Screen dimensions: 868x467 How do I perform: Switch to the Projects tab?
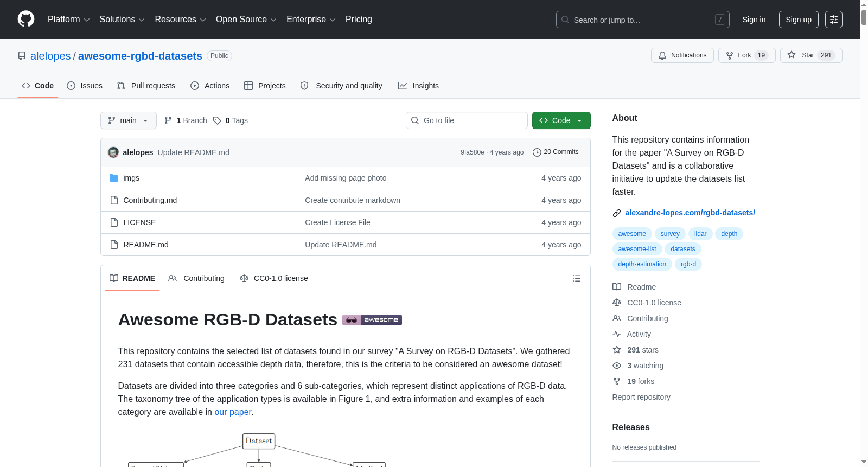point(265,86)
